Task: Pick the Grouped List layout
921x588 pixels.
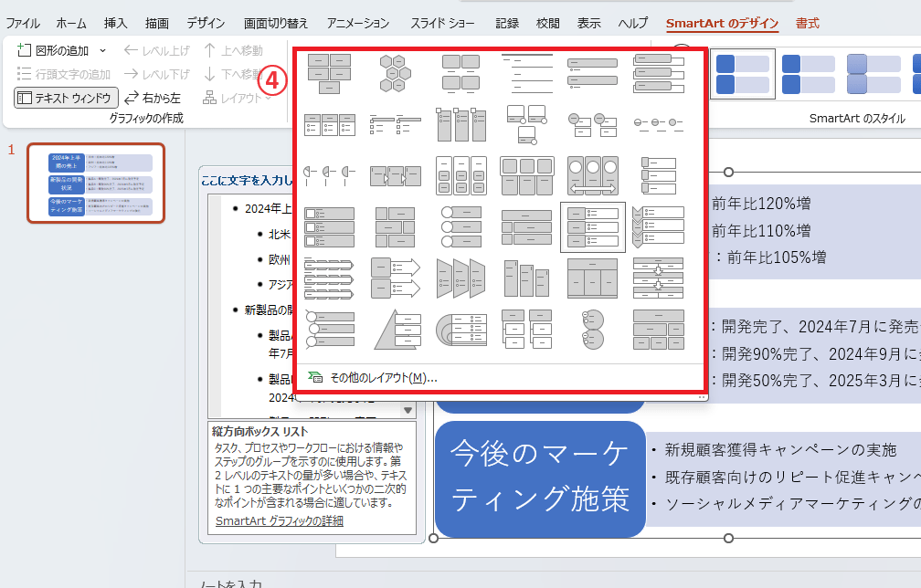Action: (x=461, y=175)
